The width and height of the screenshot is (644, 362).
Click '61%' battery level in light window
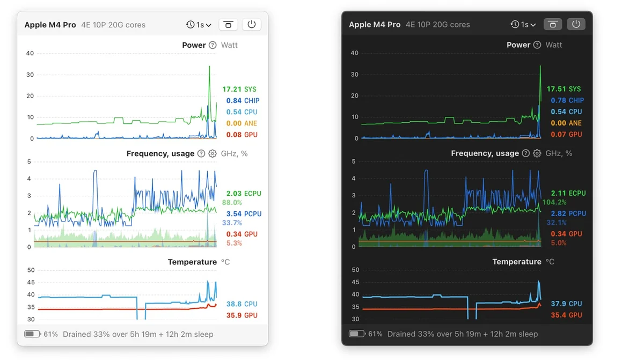point(50,334)
